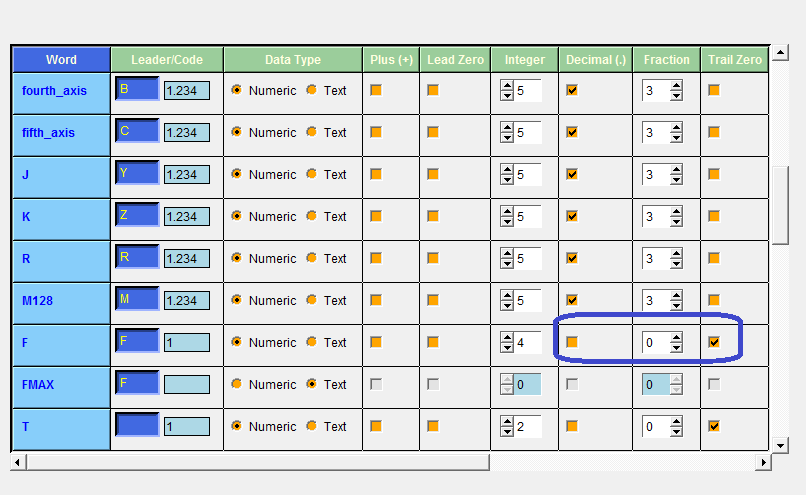This screenshot has width=806, height=495.
Task: Decrease the Fraction value for the M128 row
Action: click(x=677, y=305)
